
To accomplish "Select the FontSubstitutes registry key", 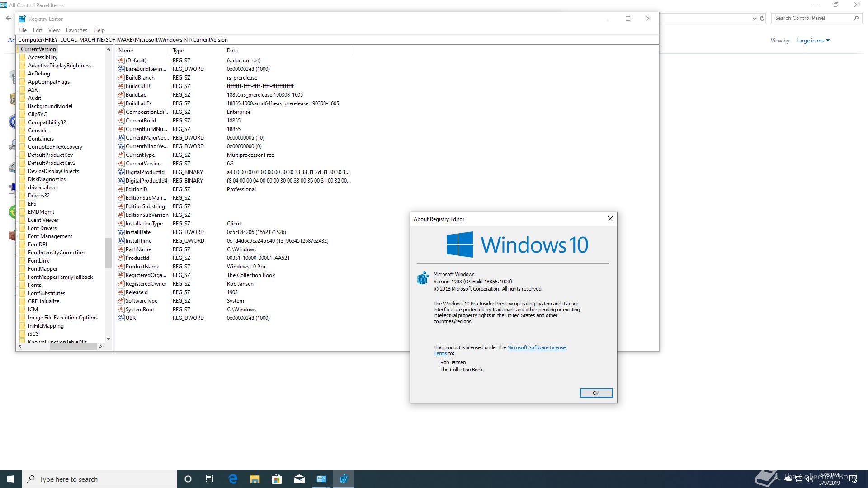I will click(x=47, y=293).
